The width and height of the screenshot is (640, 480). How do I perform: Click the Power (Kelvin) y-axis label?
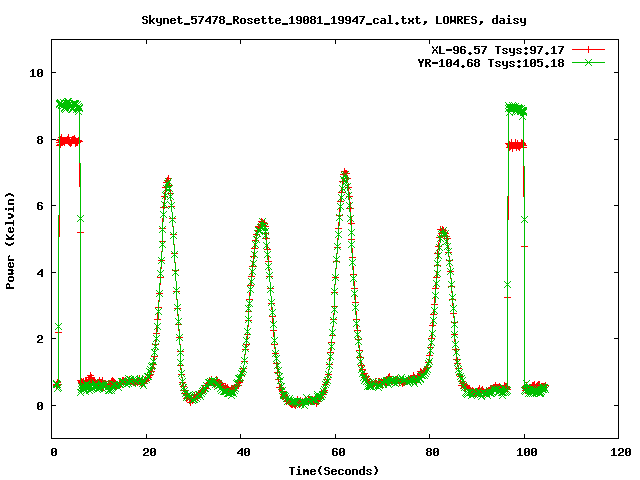coord(10,241)
